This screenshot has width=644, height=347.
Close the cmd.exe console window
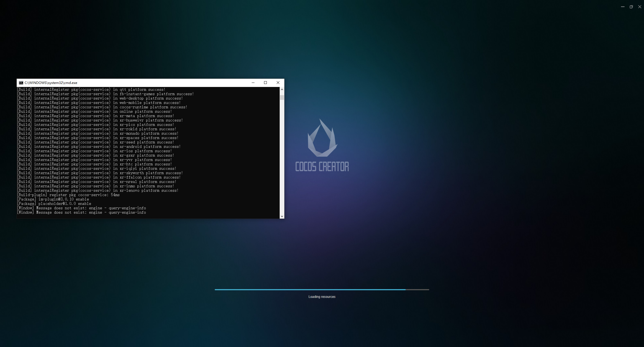[x=278, y=83]
